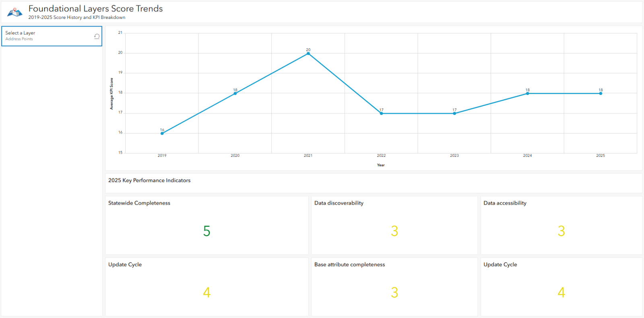Click the Data discoverability score 3
Screen dimensions: 644x318
(394, 231)
